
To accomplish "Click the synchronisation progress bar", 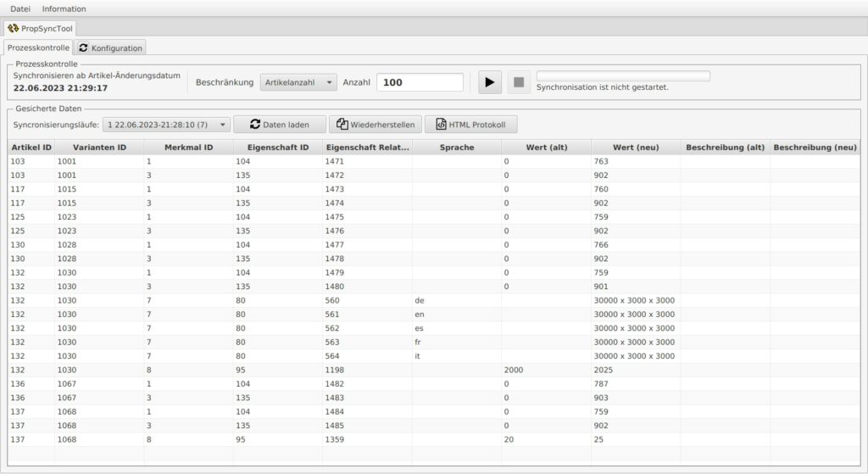I will pyautogui.click(x=623, y=75).
